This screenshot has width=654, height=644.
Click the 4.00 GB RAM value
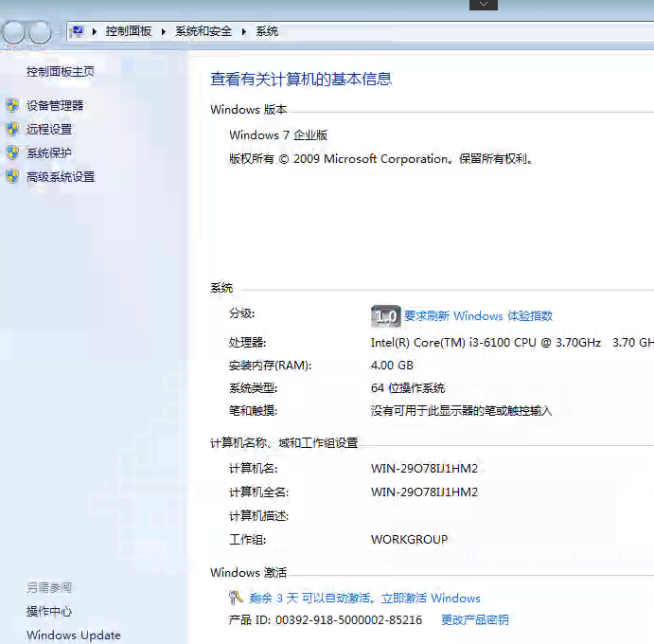(x=392, y=366)
